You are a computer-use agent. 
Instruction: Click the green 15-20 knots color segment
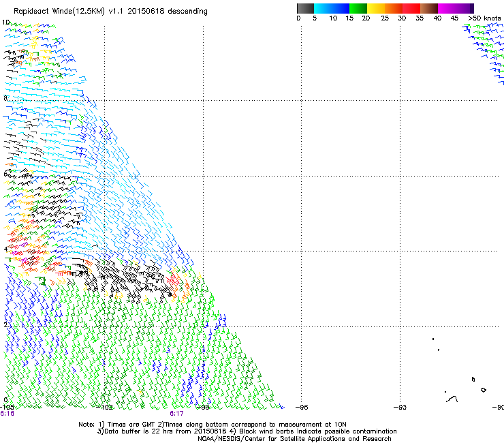(358, 8)
